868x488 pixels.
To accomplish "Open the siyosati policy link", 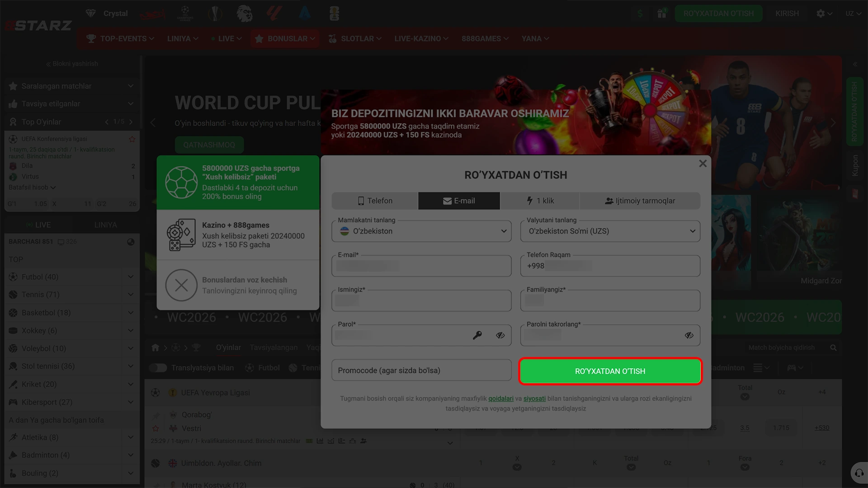I will point(534,399).
